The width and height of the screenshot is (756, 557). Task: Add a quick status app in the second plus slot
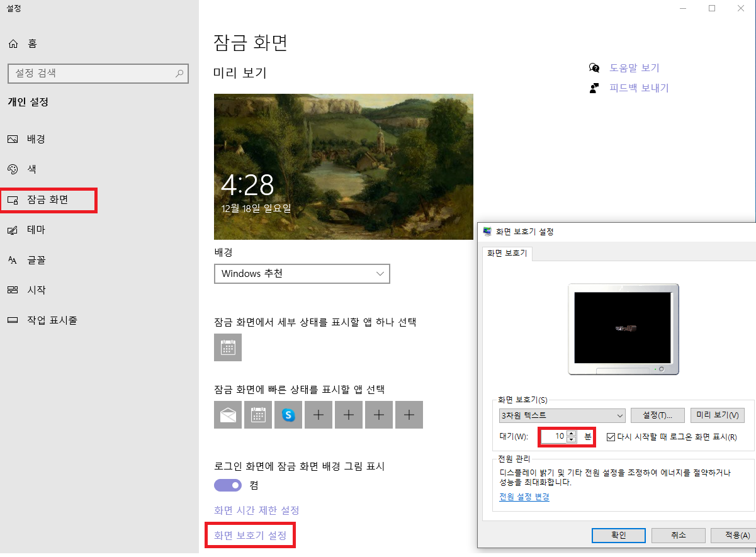pyautogui.click(x=349, y=415)
